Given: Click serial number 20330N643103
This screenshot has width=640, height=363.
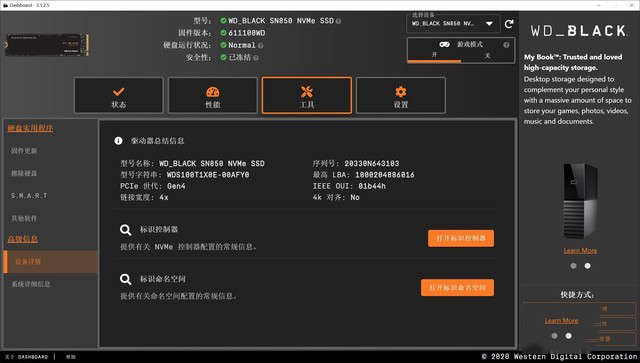Looking at the screenshot, I should [372, 164].
